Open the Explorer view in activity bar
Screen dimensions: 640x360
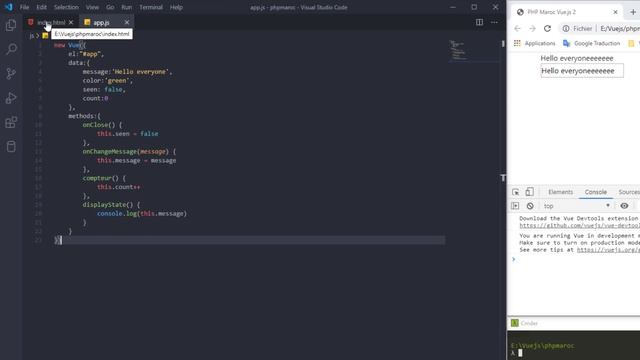click(11, 25)
